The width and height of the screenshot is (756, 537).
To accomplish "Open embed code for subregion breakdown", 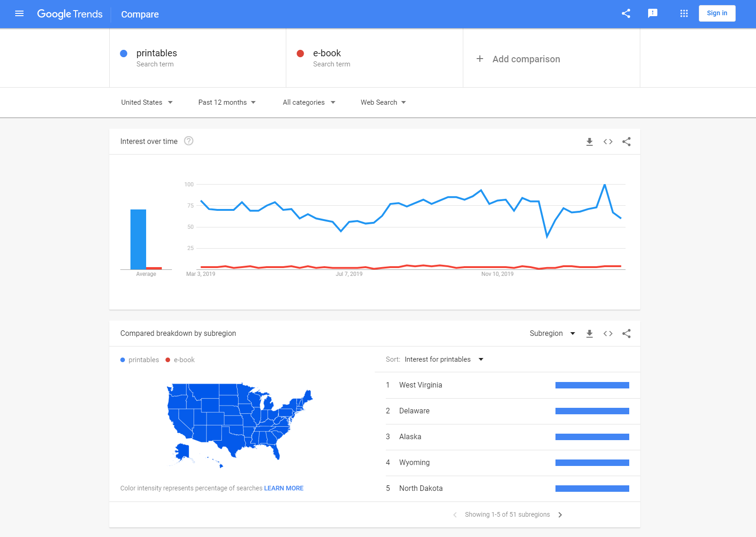I will 608,333.
